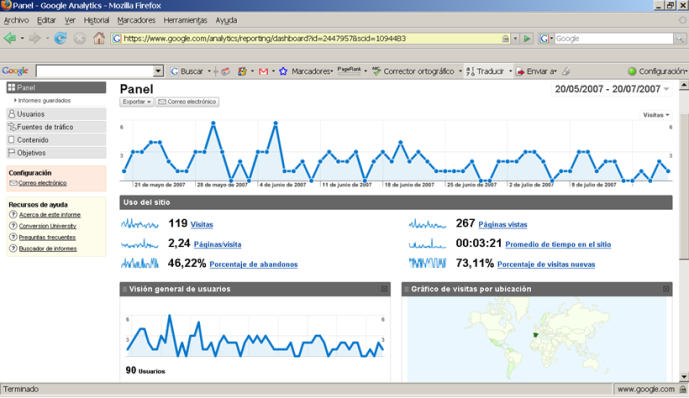Open the home page icon
The height and width of the screenshot is (398, 689).
pyautogui.click(x=99, y=38)
